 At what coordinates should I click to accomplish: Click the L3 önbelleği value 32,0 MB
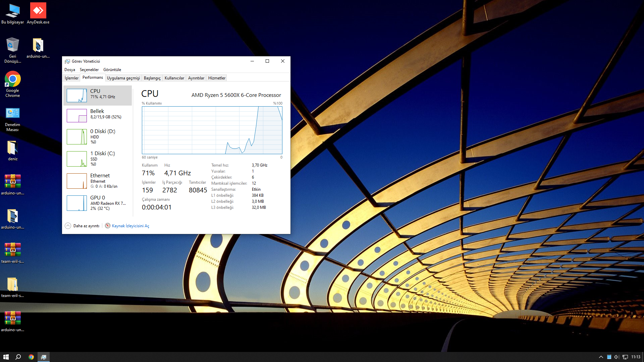click(259, 207)
